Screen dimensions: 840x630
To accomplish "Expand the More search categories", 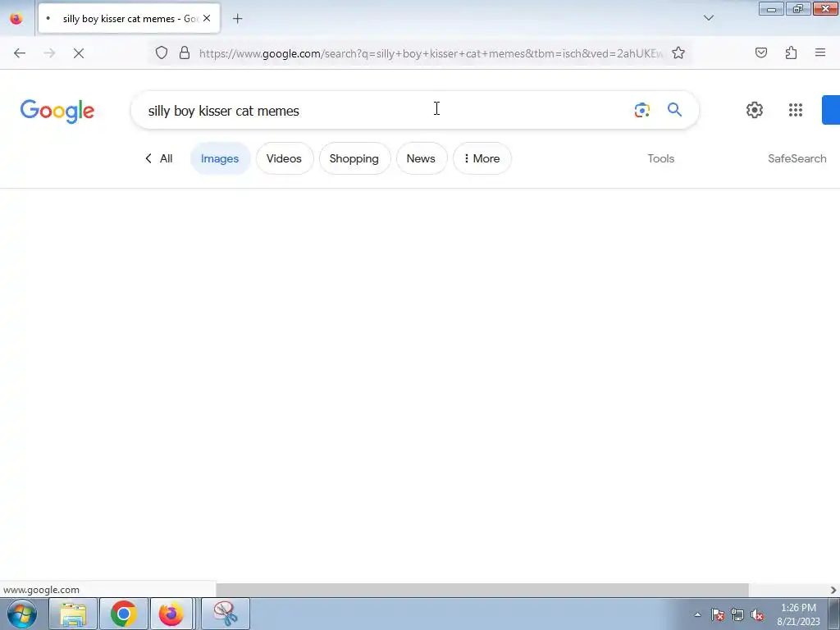I will coord(482,158).
